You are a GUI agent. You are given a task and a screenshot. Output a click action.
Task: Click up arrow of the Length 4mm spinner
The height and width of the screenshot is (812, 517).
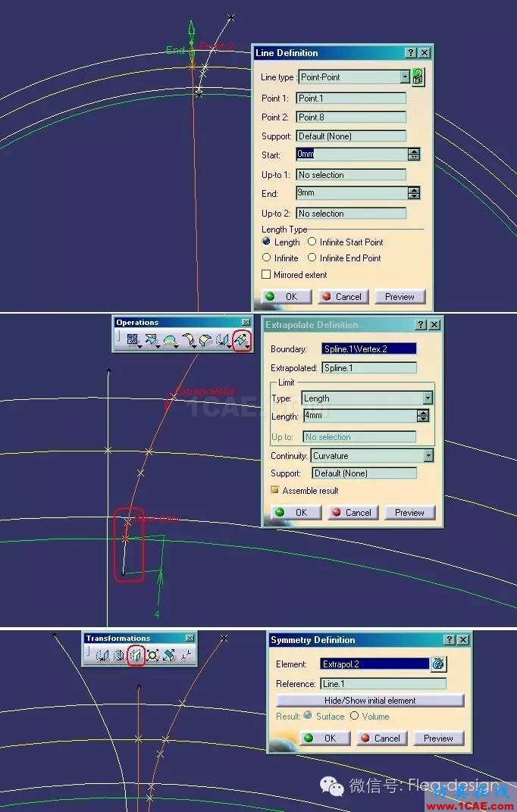pyautogui.click(x=423, y=413)
